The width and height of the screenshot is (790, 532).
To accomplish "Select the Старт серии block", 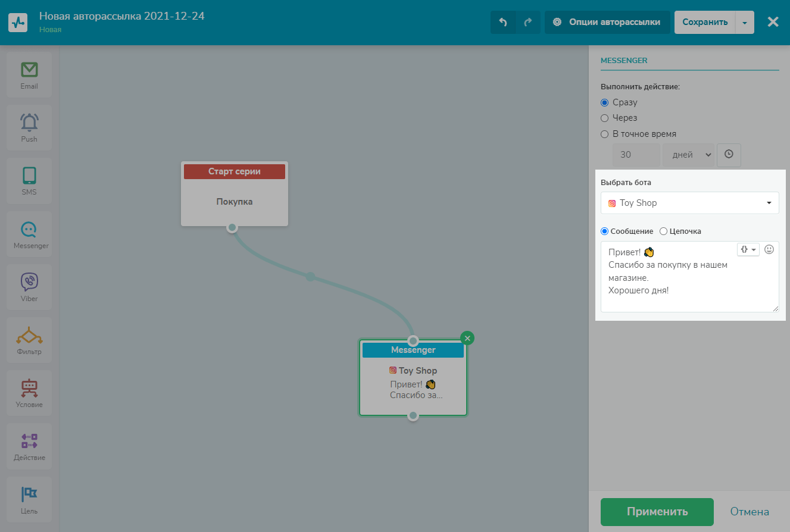I will tap(235, 193).
